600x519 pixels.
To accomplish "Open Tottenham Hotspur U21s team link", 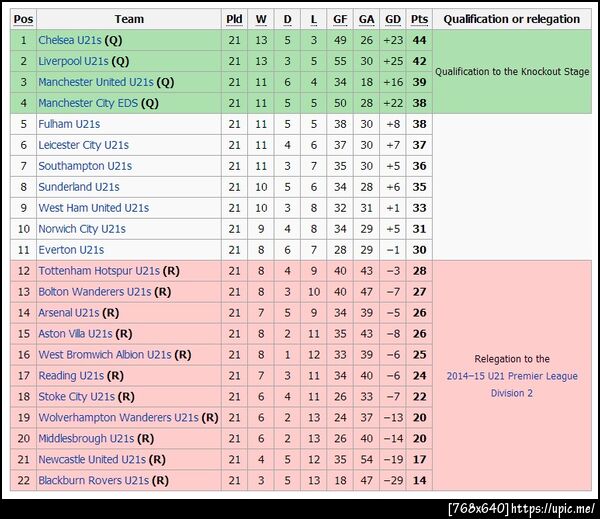I will pos(99,271).
